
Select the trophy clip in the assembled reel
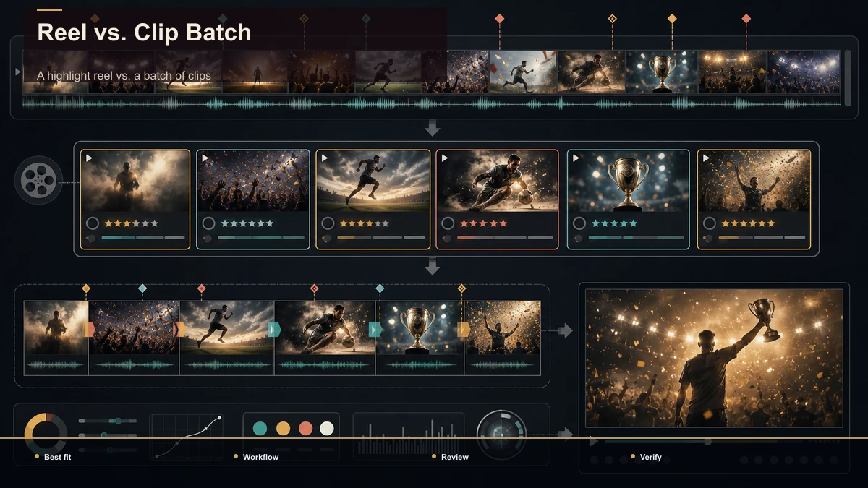[x=420, y=338]
